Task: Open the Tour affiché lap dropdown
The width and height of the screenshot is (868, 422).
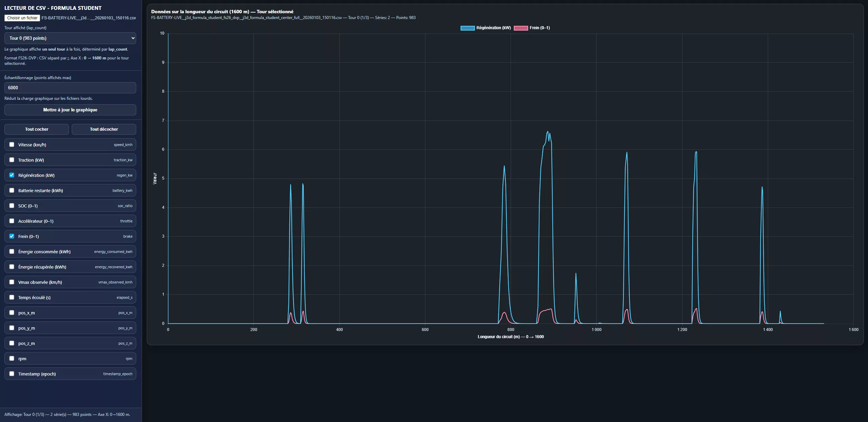Action: [70, 38]
